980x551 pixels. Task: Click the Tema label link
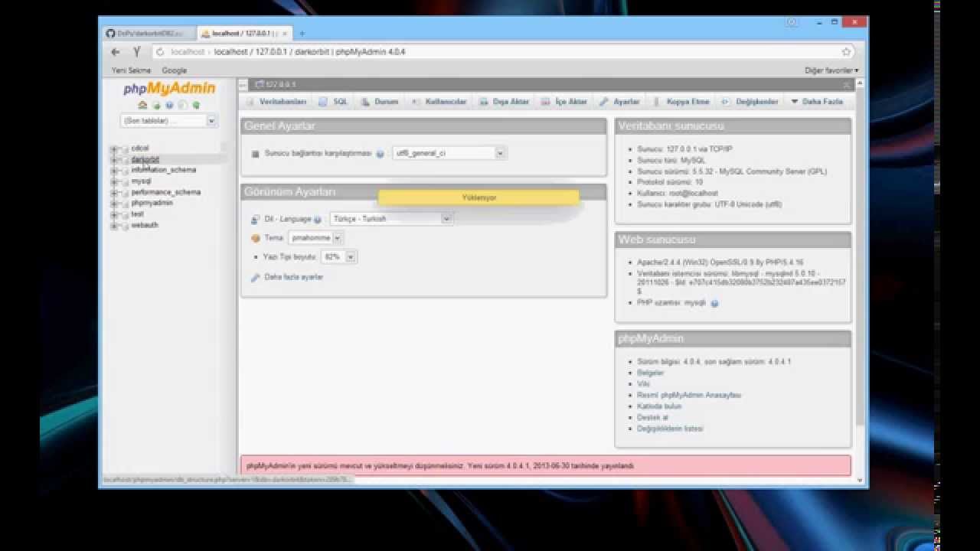pyautogui.click(x=273, y=238)
